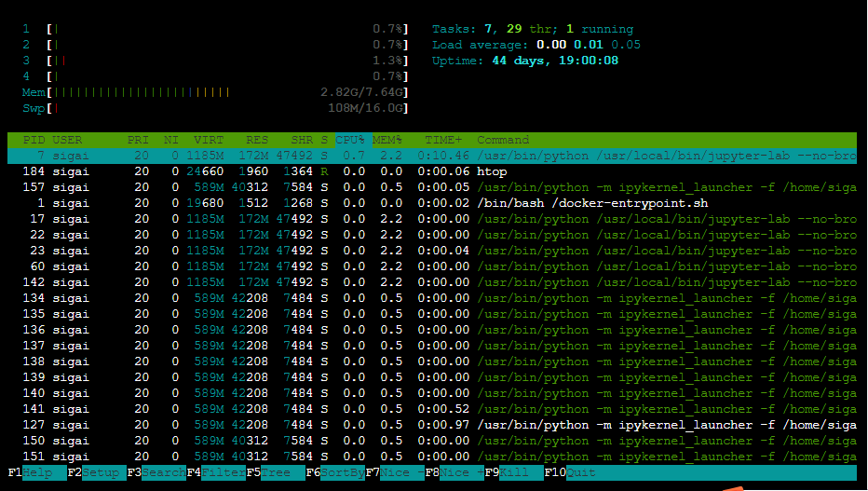Sort by the RES column header
The height and width of the screenshot is (491, 868).
[257, 140]
